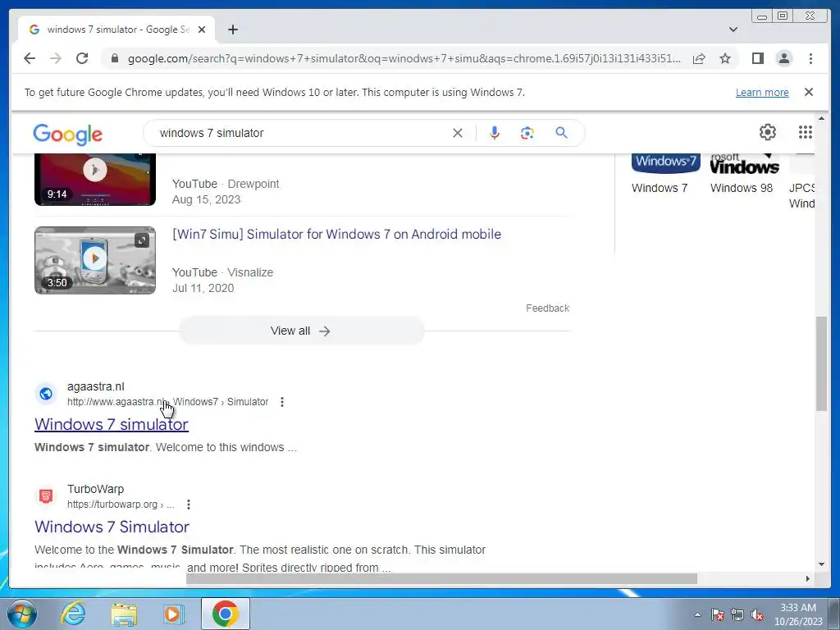Viewport: 840px width, 630px height.
Task: Open the taskbar clock and date
Action: tap(798, 614)
